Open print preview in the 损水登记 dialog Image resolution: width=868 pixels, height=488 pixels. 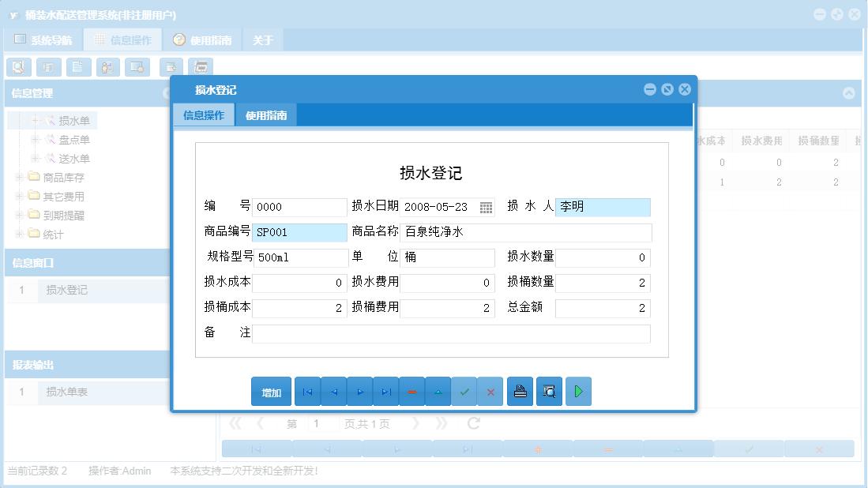pyautogui.click(x=549, y=391)
